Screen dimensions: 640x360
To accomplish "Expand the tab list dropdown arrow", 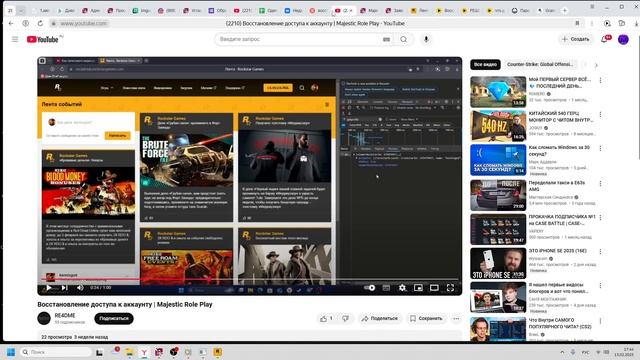I will click(21, 11).
